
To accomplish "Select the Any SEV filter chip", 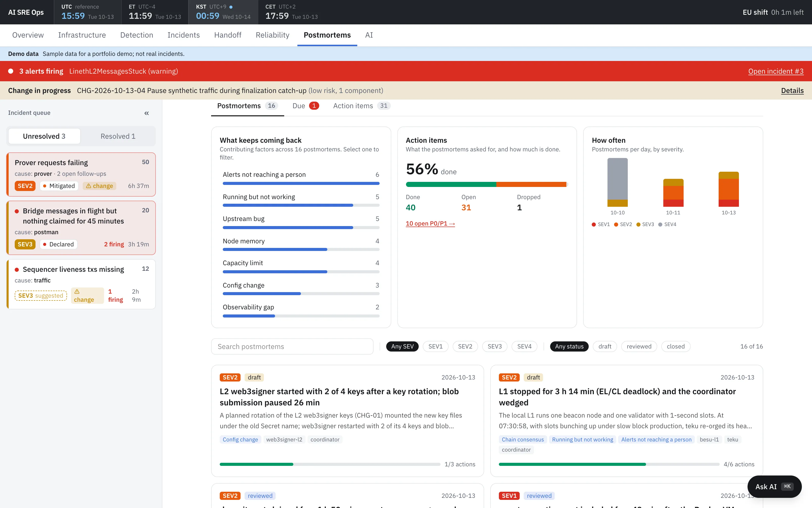I will pos(402,346).
